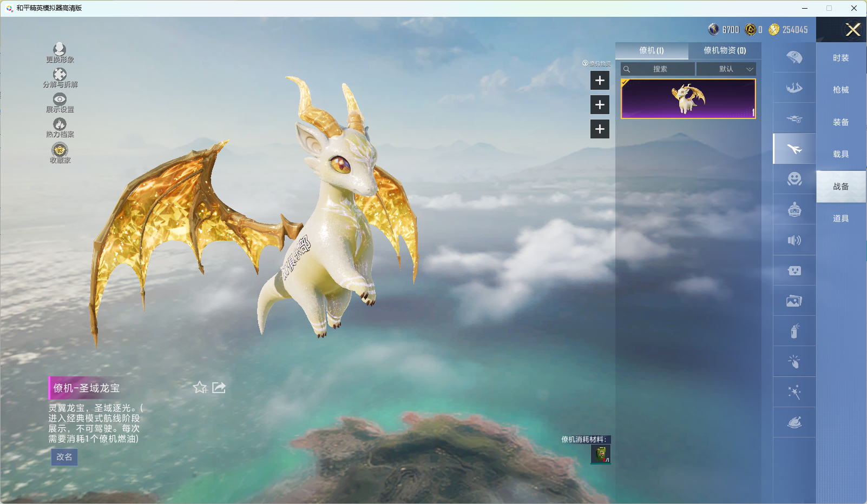Open the 枪械 firearms section
Image resolution: width=867 pixels, height=504 pixels.
(841, 90)
